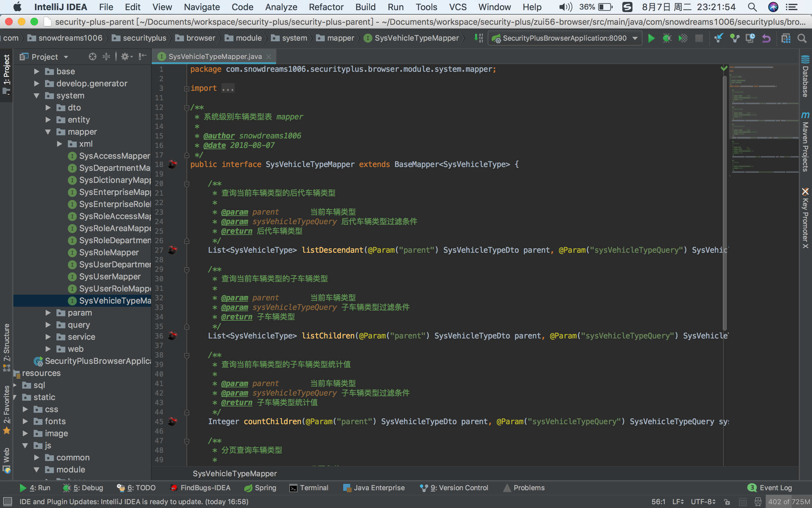Select the SysVehicleTypeMapper.java editor tab

(214, 57)
